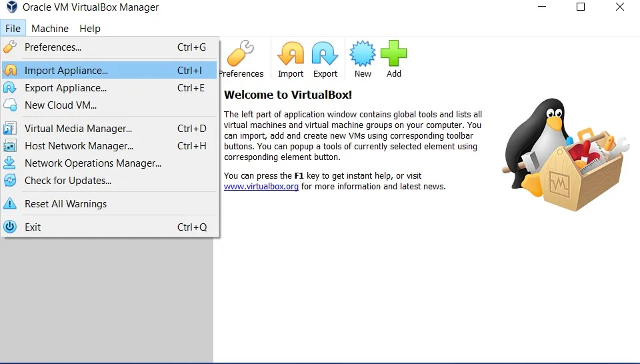640x364 pixels.
Task: Choose Preferences... from the File menu
Action: (109, 47)
